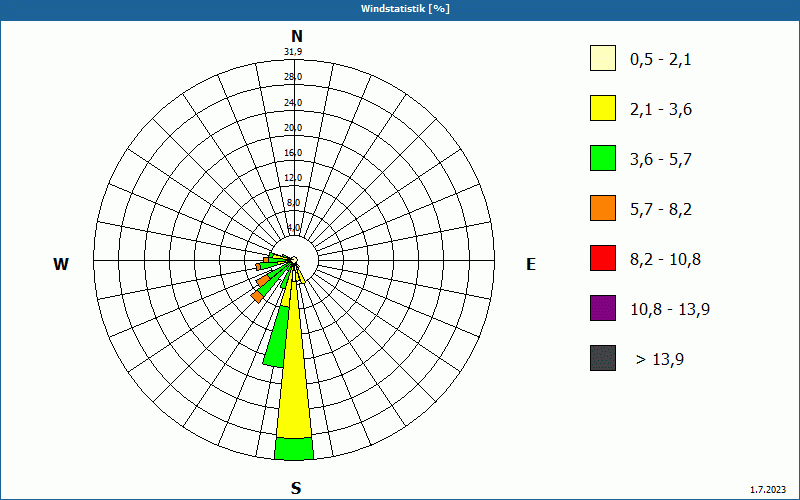
Task: Click the 8,0 ring scale label
Action: coord(294,203)
